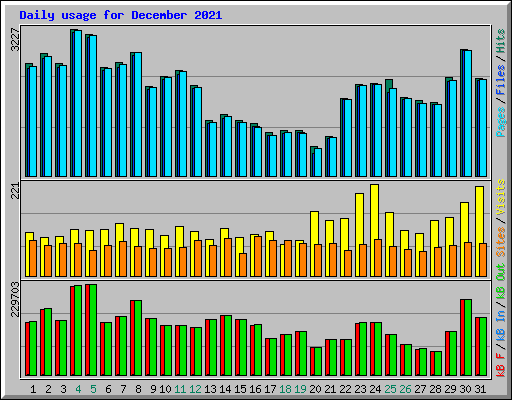This screenshot has height=400, width=512.
Task: Select weekend day label 4
Action: (78, 389)
